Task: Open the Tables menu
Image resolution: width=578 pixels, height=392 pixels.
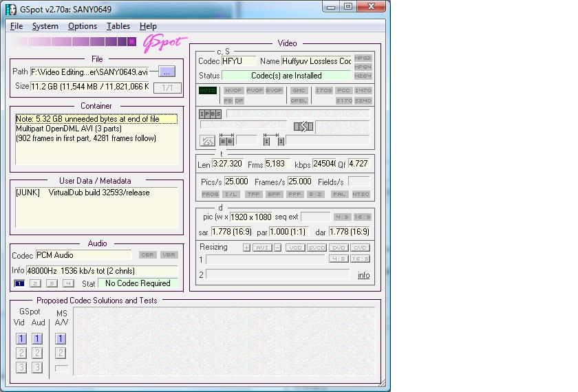Action: point(118,26)
